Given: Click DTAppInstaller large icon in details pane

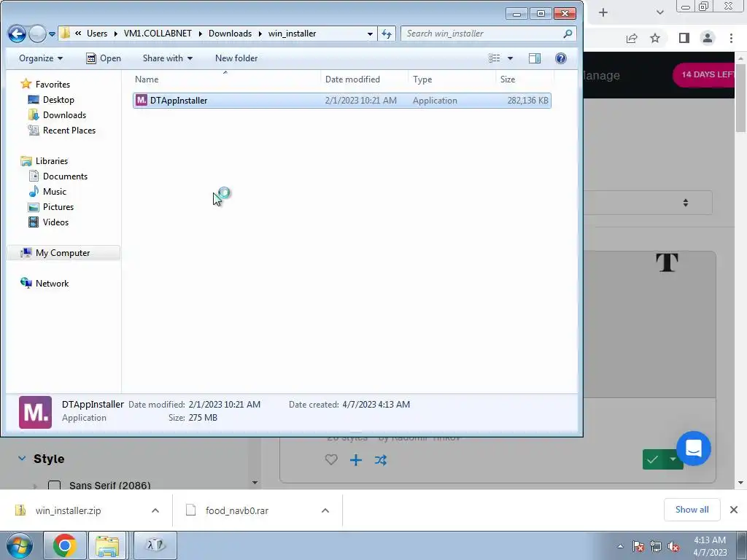Looking at the screenshot, I should pos(35,412).
